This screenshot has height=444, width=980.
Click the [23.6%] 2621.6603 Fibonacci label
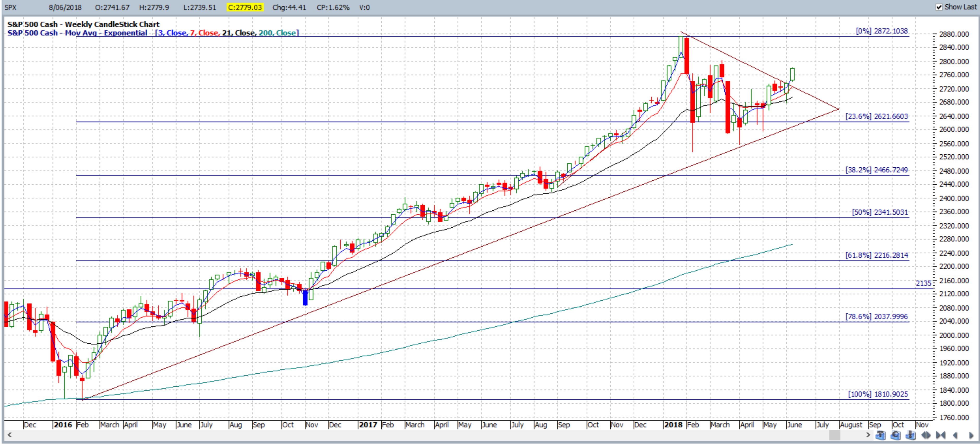876,116
